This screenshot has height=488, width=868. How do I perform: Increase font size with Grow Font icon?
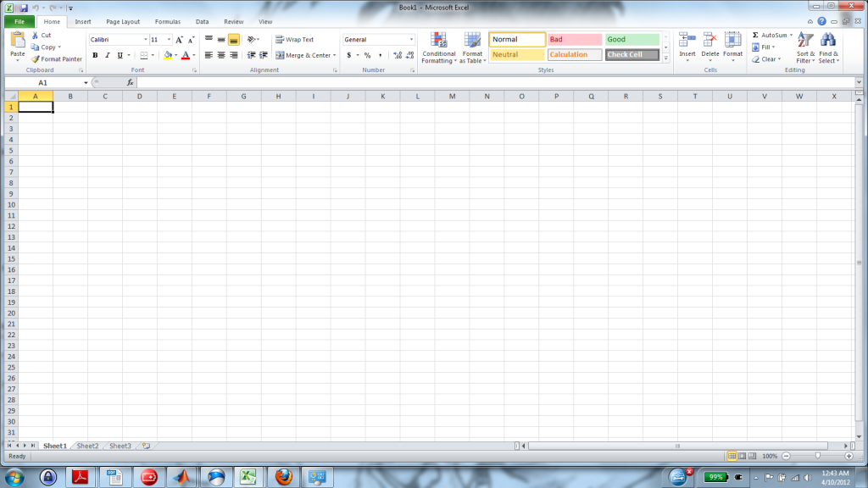coord(179,40)
